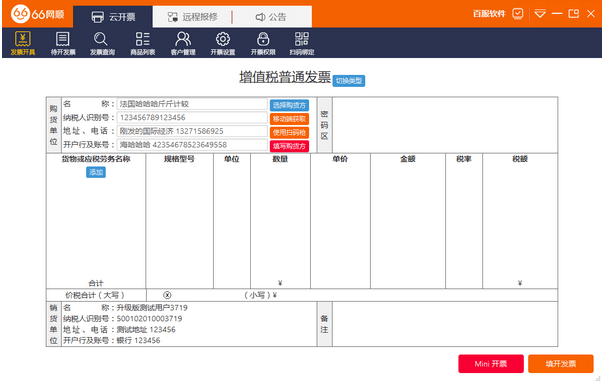Click the 单位 column header
This screenshot has width=605, height=384.
232,159
